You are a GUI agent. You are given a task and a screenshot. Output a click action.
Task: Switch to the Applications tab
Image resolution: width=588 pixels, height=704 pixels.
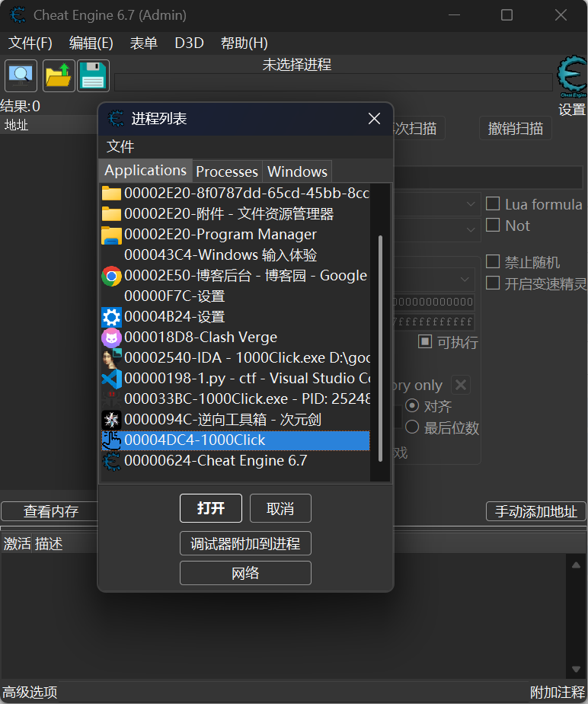tap(145, 170)
